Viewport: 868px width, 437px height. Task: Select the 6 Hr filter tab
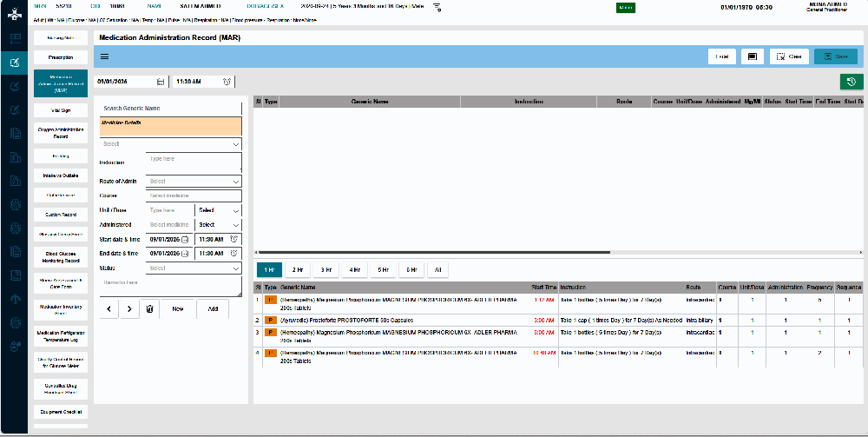tap(411, 269)
